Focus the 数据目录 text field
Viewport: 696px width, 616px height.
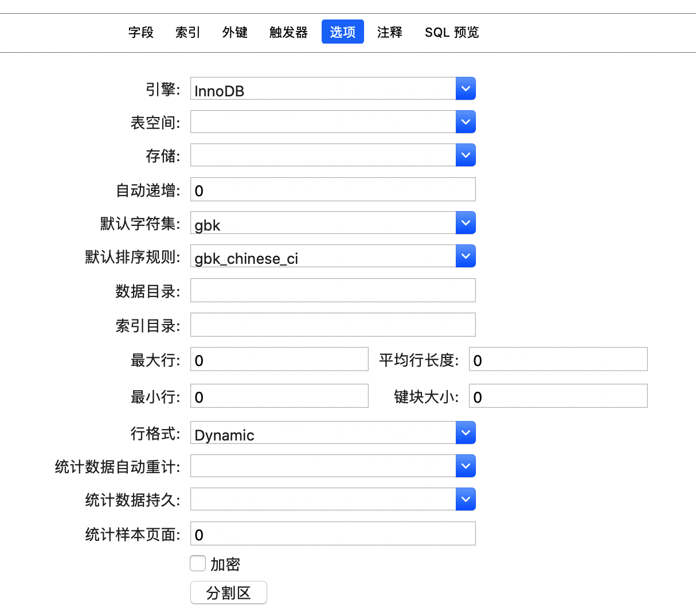(x=333, y=290)
